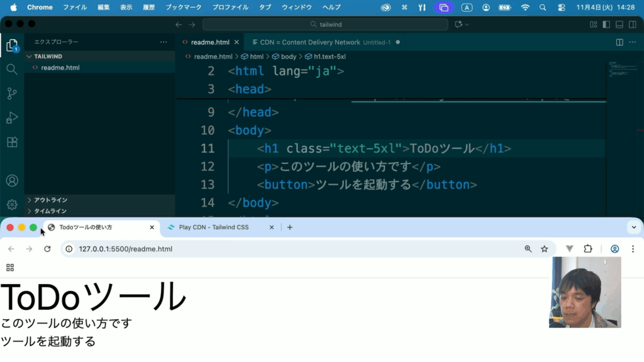Open the Manage gear icon in VS Code

pyautogui.click(x=11, y=204)
